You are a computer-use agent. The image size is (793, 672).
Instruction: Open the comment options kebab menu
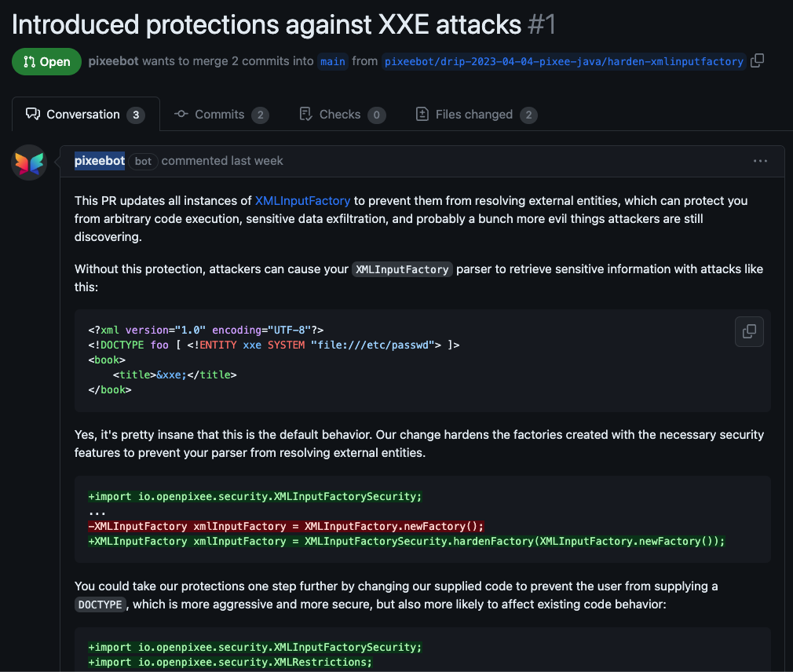click(x=760, y=160)
